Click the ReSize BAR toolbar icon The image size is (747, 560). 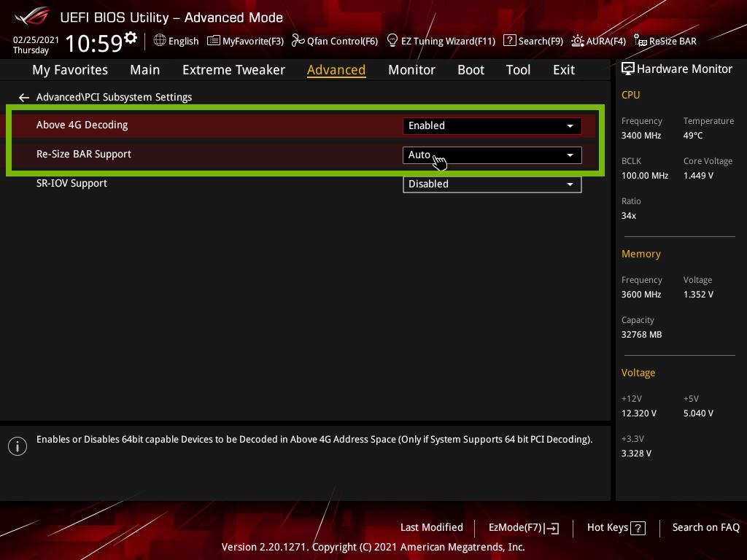[x=663, y=41]
